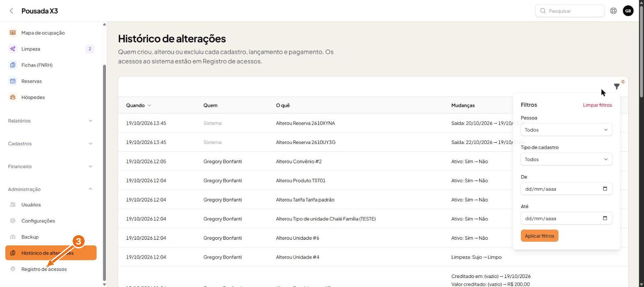Click the back arrow beside Pousada X3
The image size is (644, 287).
(11, 11)
